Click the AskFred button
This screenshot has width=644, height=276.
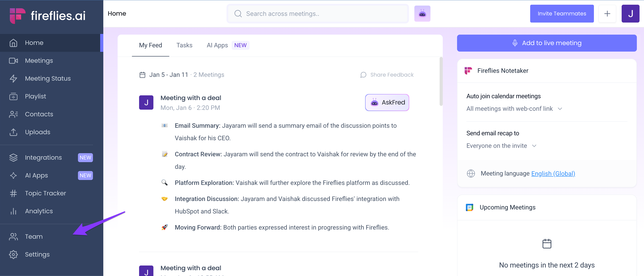387,102
